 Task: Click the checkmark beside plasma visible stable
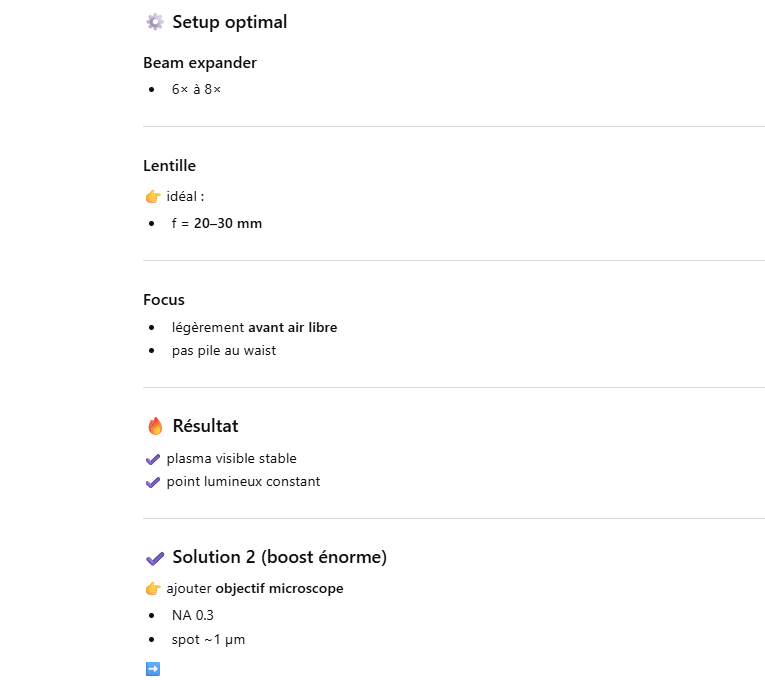coord(153,459)
